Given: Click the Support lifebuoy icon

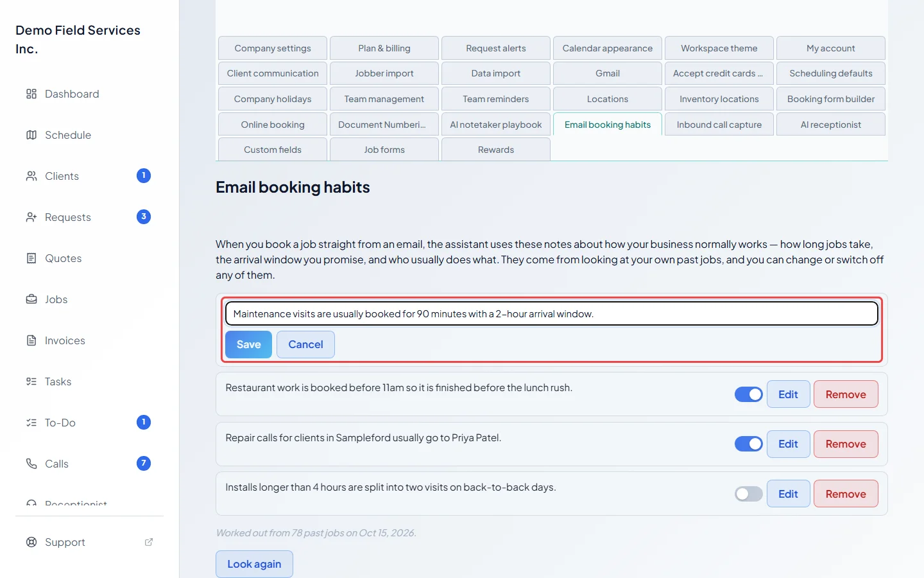Looking at the screenshot, I should click(31, 542).
